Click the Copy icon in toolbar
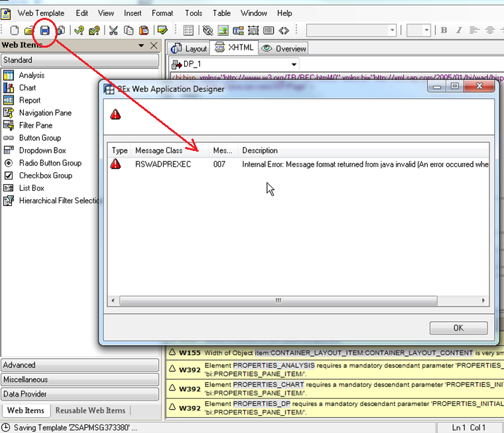 129,30
